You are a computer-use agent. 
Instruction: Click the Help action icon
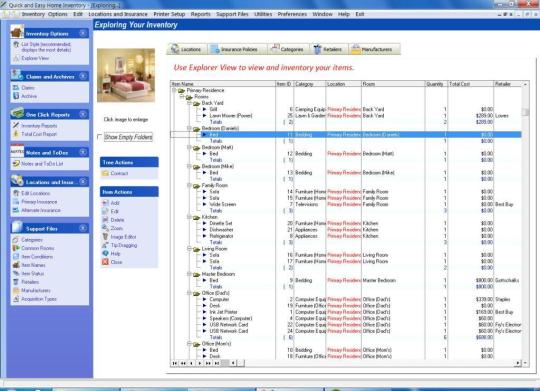click(105, 254)
